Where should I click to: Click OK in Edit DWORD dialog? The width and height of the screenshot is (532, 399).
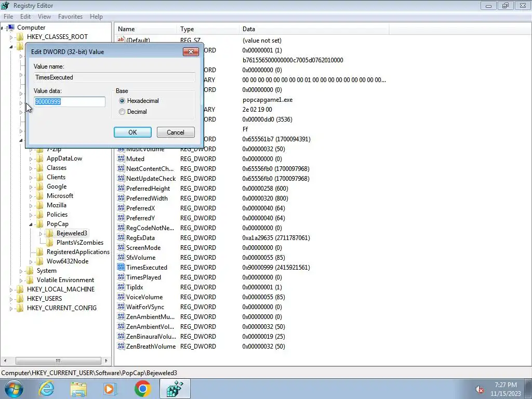click(132, 132)
